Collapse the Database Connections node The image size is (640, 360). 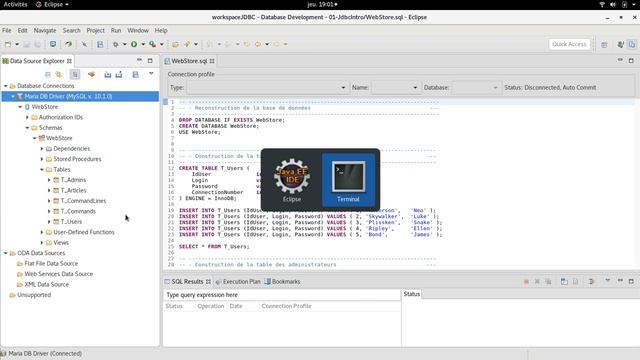click(x=6, y=86)
